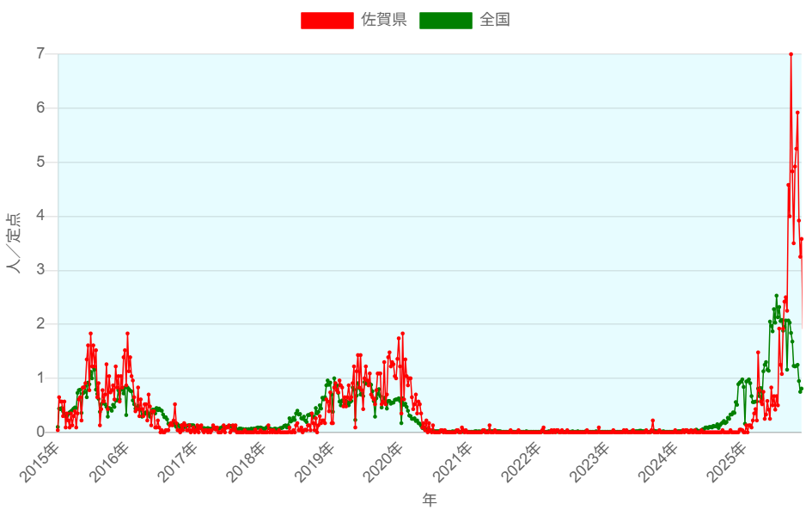Click the y-axis tick label 4
The image size is (812, 516).
(x=40, y=216)
